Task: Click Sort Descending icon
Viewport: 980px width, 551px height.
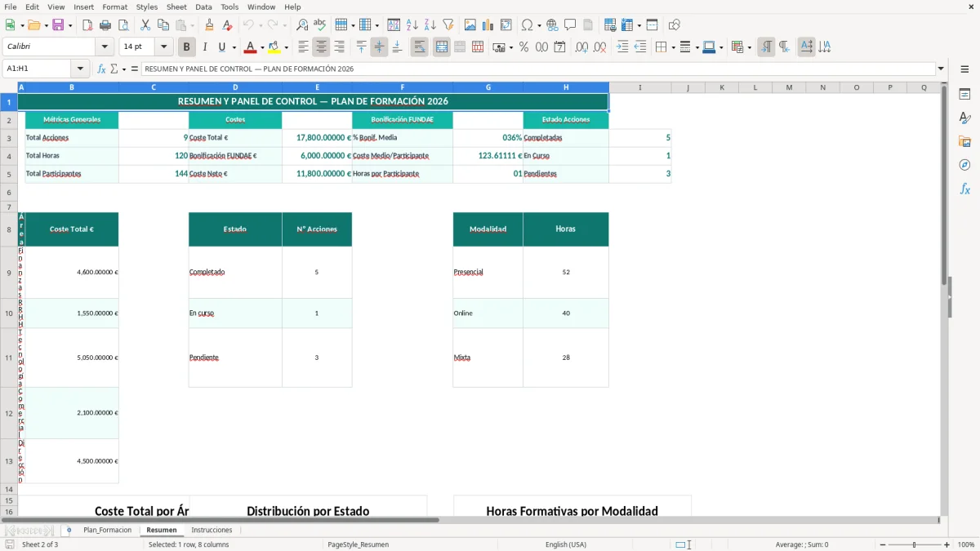Action: coord(430,25)
